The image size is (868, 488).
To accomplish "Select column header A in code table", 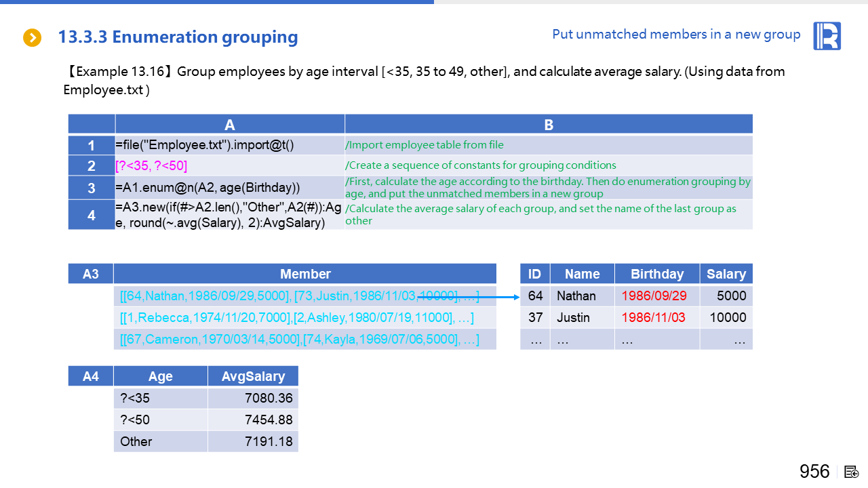I will [230, 125].
